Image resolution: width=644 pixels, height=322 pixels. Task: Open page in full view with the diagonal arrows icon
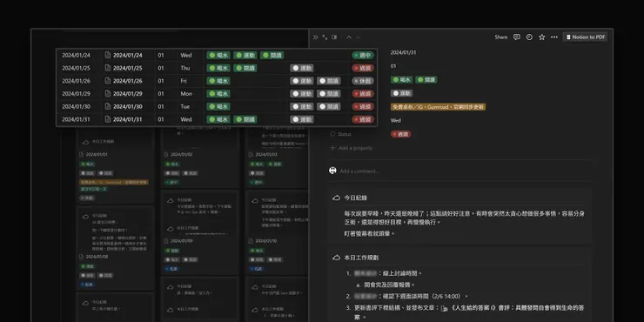[325, 37]
